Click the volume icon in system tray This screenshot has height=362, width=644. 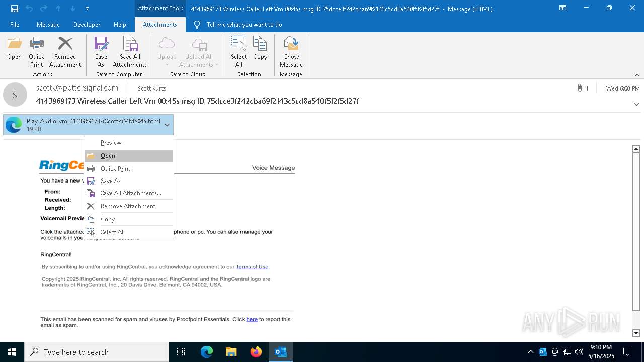tap(579, 352)
